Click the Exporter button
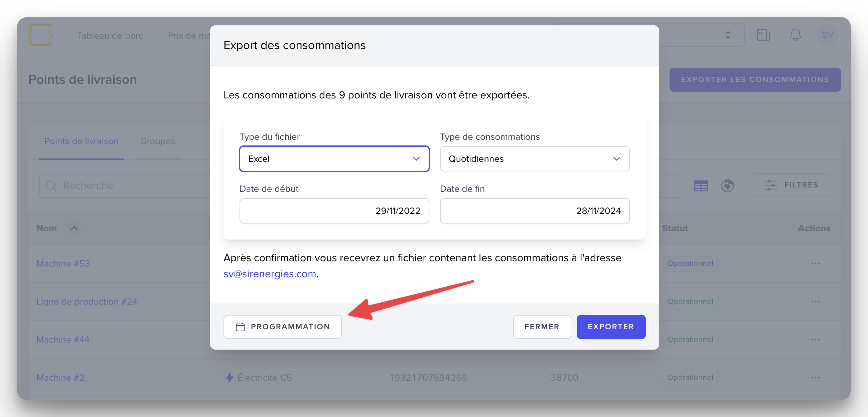 pyautogui.click(x=610, y=327)
